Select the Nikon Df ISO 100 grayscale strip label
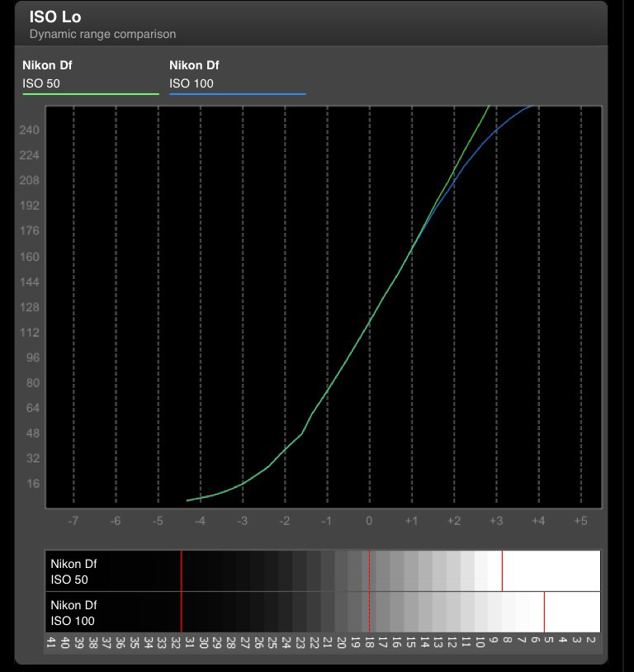The image size is (634, 672). tap(73, 613)
